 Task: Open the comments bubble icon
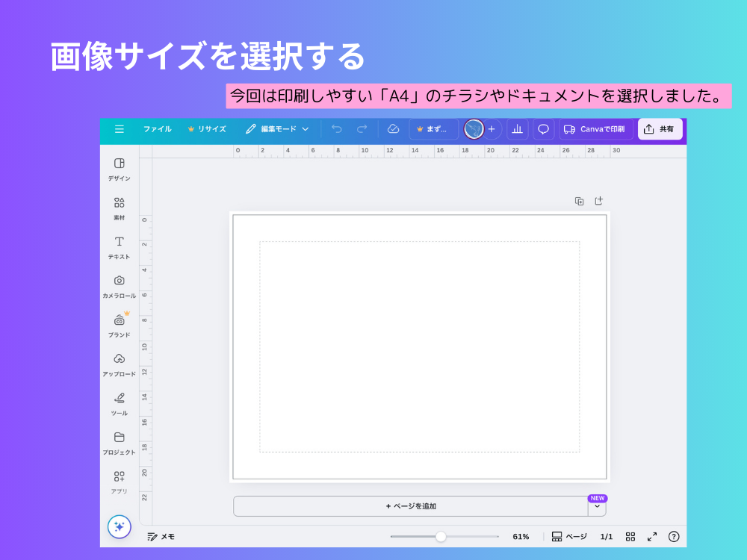(x=543, y=129)
